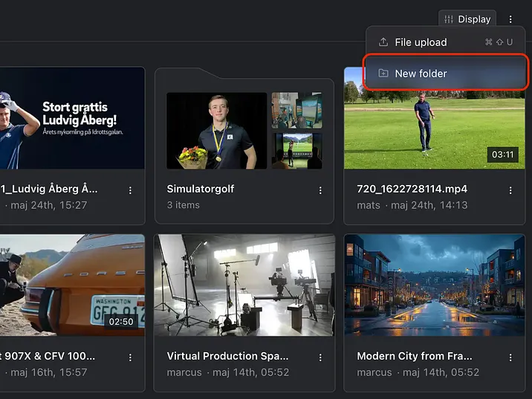532x399 pixels.
Task: Choose New folder menu entry
Action: [x=421, y=74]
